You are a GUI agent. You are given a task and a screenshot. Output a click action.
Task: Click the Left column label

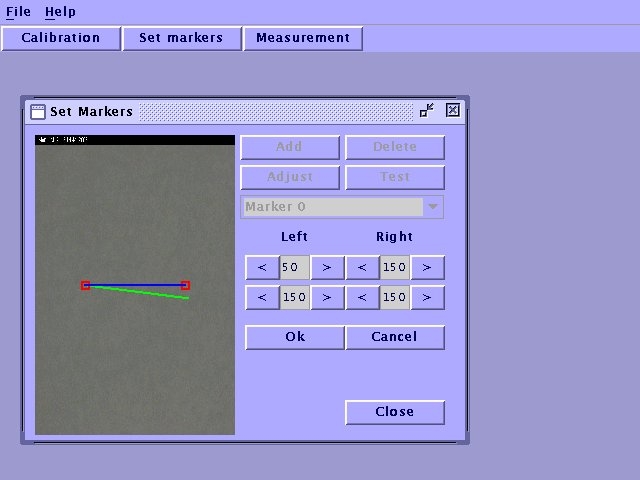[294, 237]
